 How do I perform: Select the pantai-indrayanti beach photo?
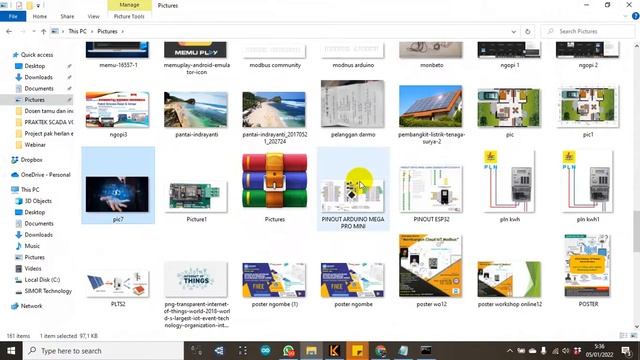point(196,110)
